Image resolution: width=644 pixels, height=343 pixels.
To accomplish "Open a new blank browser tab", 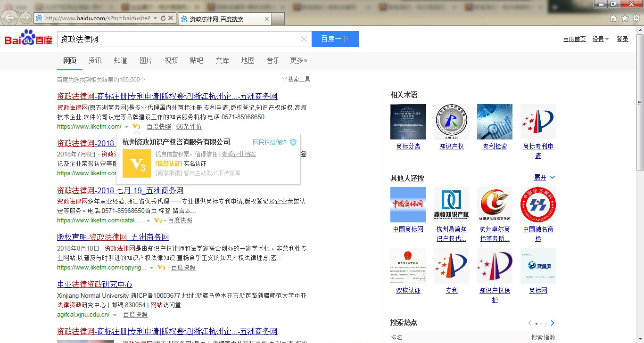I will pos(278,19).
